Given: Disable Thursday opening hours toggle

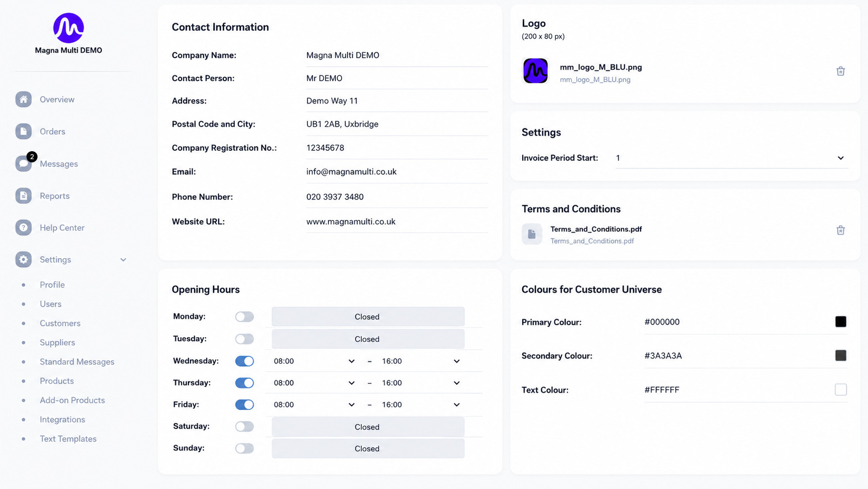Looking at the screenshot, I should (x=245, y=383).
